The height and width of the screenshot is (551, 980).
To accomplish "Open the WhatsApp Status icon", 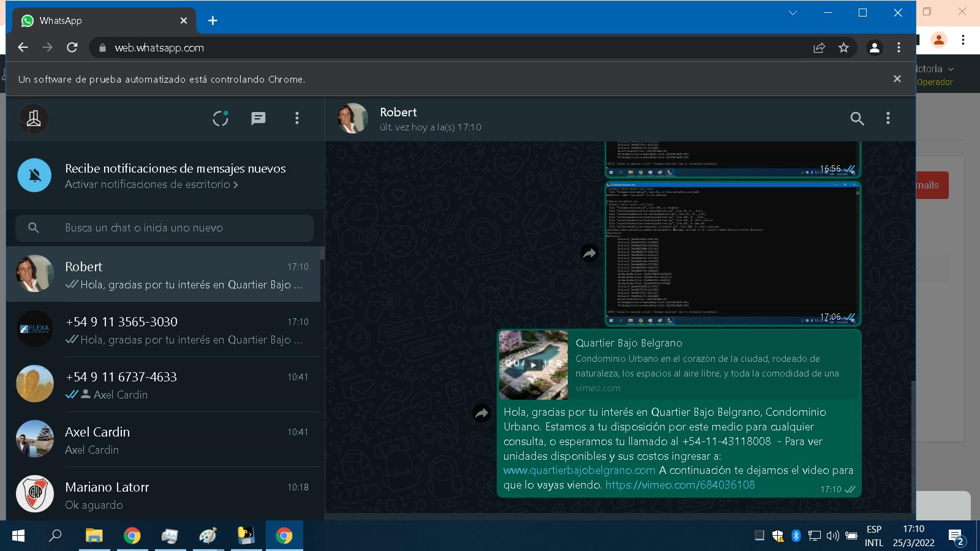I will tap(221, 118).
